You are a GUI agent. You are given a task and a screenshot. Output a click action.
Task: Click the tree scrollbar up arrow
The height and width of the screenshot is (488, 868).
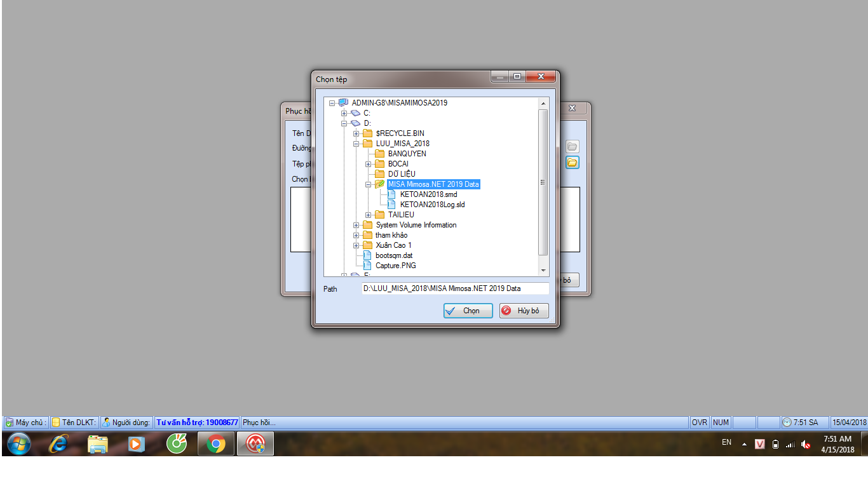pyautogui.click(x=543, y=103)
